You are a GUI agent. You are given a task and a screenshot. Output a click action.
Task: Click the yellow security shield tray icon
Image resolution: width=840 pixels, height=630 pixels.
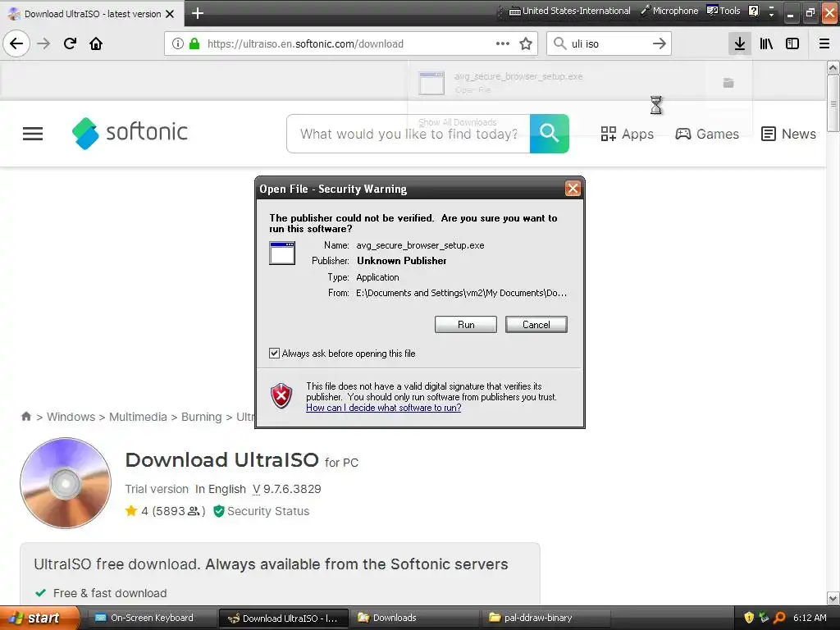coord(749,618)
